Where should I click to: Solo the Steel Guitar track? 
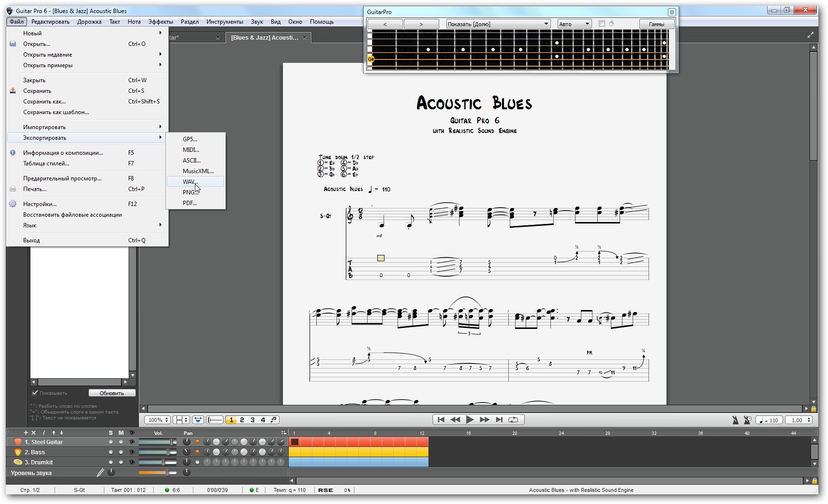coord(111,442)
